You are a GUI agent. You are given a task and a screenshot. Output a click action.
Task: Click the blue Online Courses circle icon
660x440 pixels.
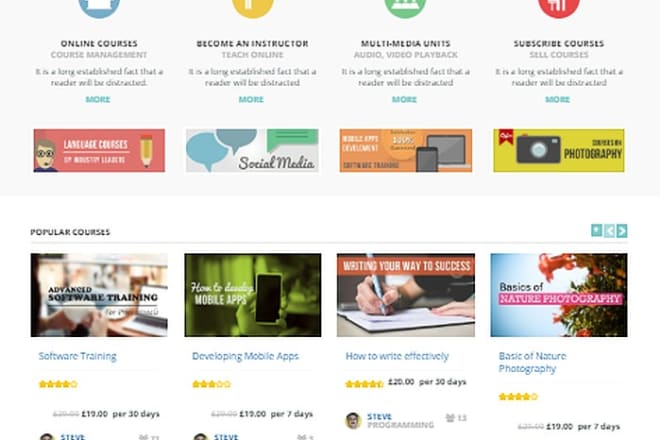99,7
